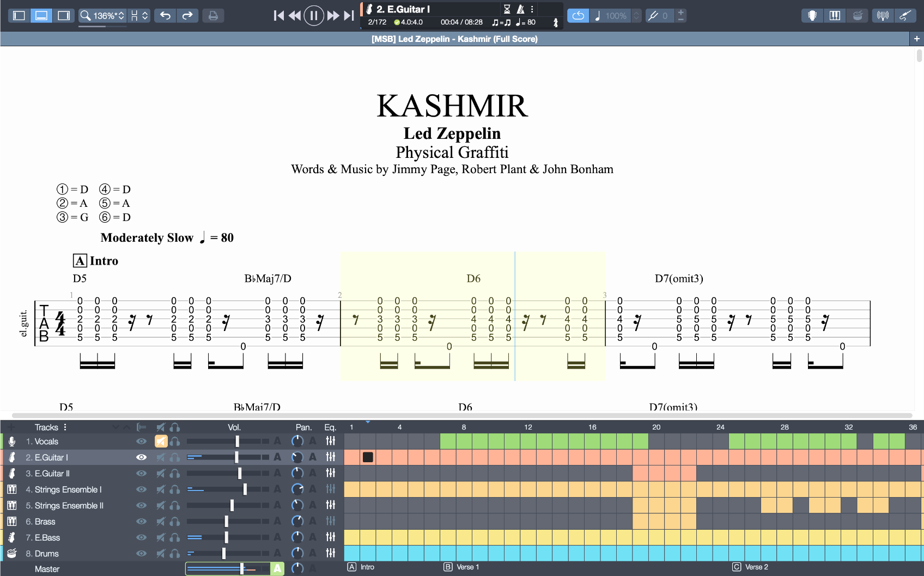Enable loop playback
The height and width of the screenshot is (576, 924).
(x=578, y=16)
